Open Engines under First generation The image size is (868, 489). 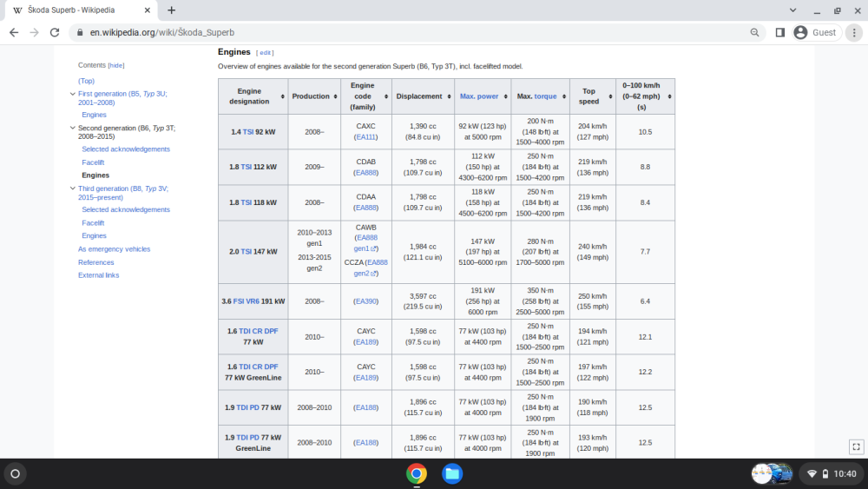(x=94, y=116)
